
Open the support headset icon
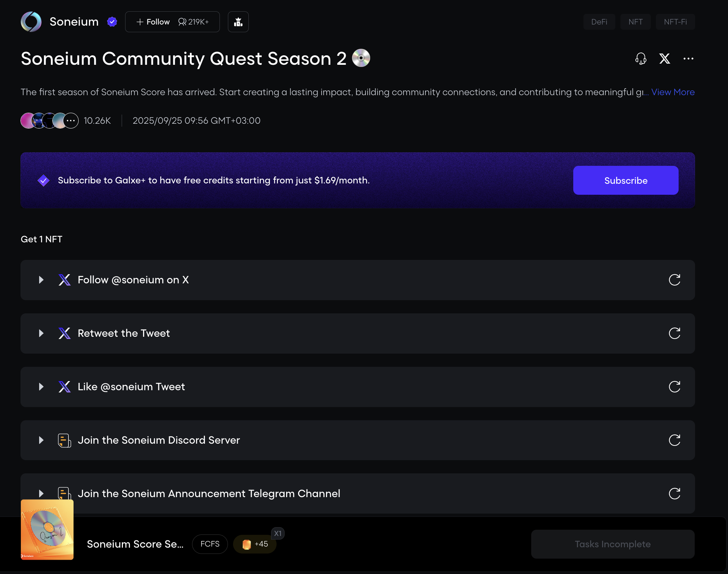pos(641,59)
